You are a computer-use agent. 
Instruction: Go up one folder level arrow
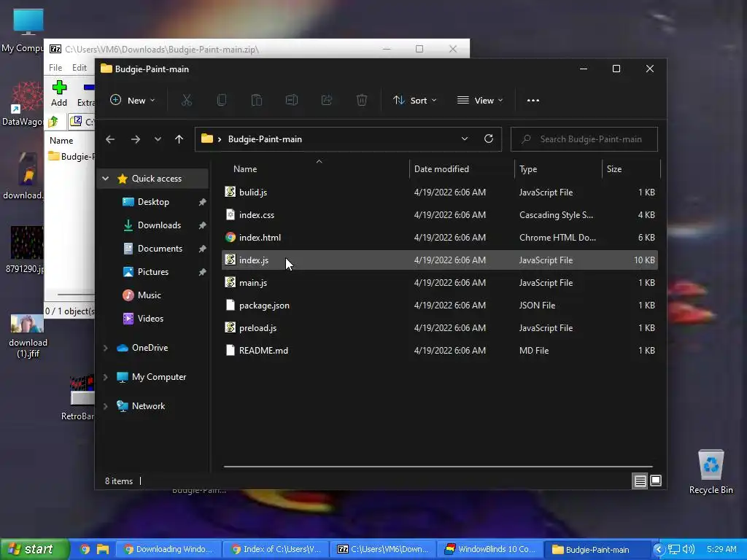[179, 139]
